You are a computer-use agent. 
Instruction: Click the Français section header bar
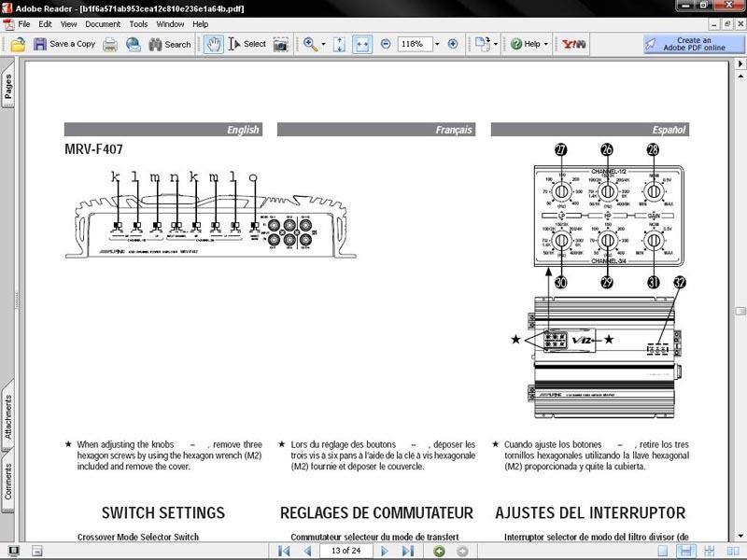tap(376, 130)
